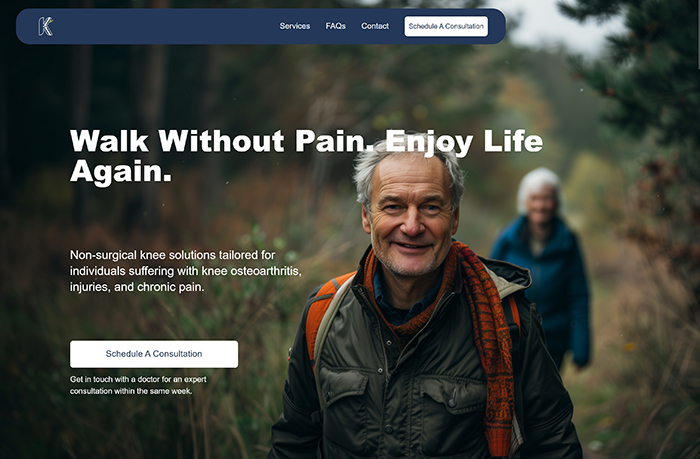Open the Contact nav link
700x459 pixels.
click(x=375, y=26)
